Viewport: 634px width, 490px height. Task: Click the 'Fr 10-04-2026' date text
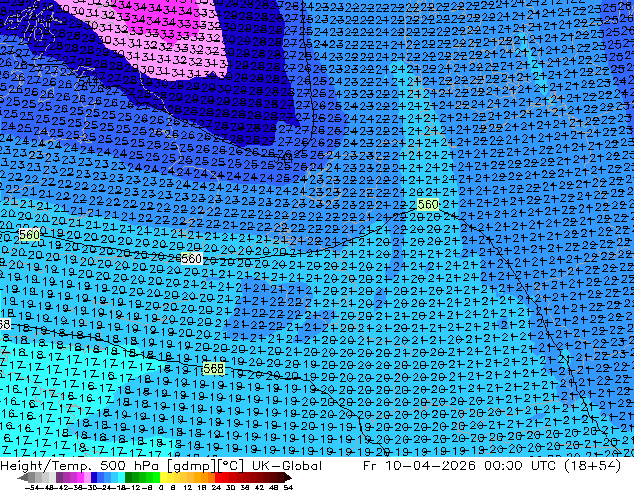click(419, 466)
